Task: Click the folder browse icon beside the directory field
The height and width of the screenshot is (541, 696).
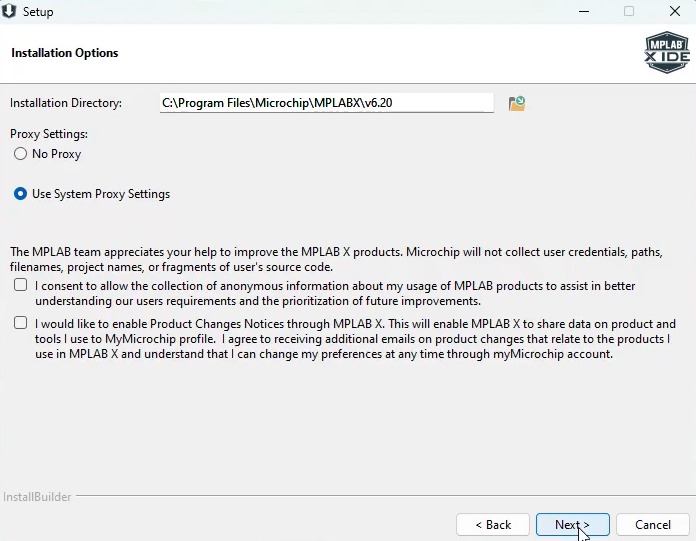Action: point(516,103)
